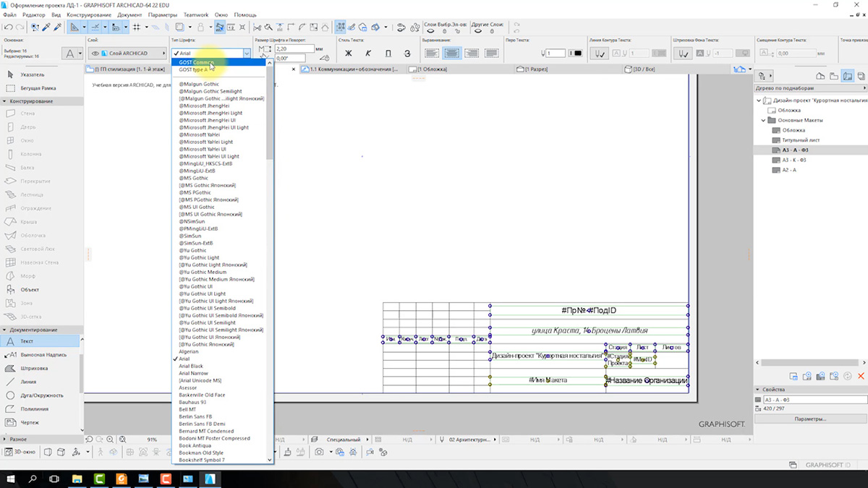868x488 pixels.
Task: Activate the Указатель arrow tool
Action: tap(32, 74)
